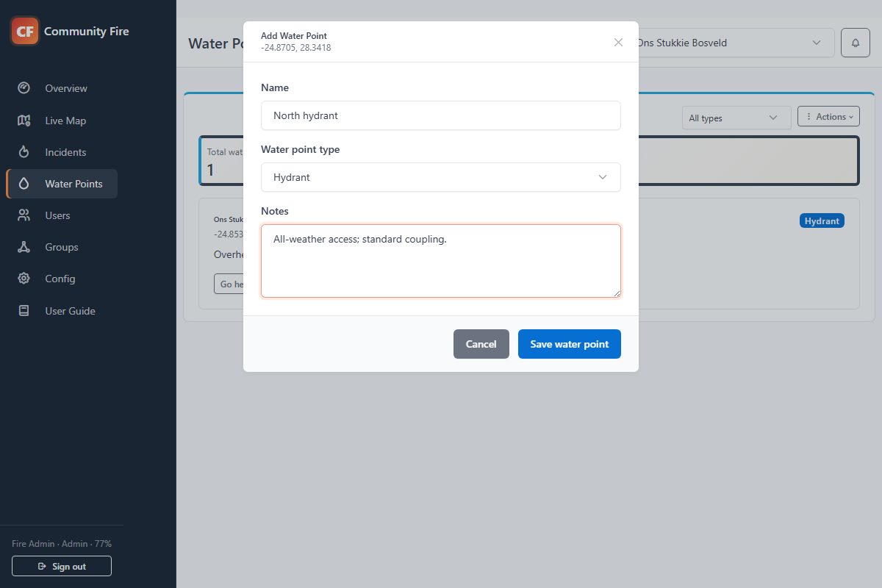Screen dimensions: 882x588
Task: Open the All types filter dropdown
Action: click(x=736, y=118)
